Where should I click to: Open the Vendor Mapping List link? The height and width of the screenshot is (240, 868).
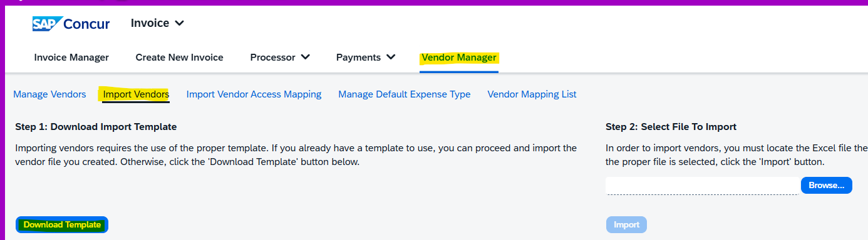[x=532, y=94]
